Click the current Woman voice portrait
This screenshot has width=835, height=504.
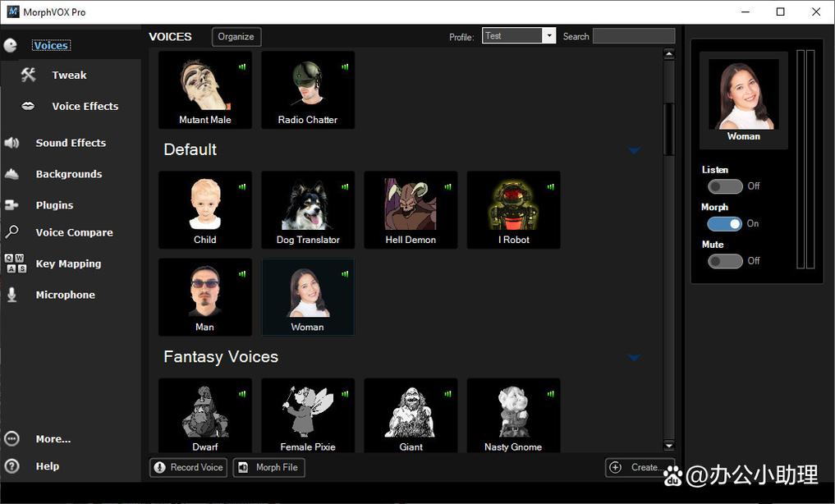tap(743, 94)
